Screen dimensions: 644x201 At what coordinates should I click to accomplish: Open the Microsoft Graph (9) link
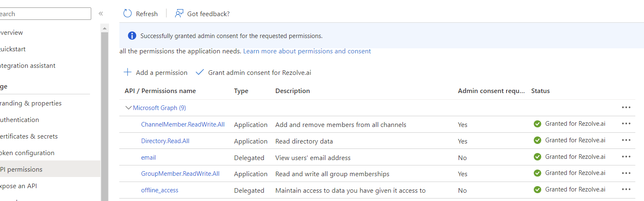159,108
